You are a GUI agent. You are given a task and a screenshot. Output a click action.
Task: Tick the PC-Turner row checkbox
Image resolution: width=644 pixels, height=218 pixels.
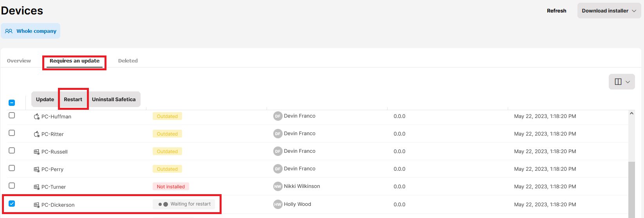click(x=12, y=186)
